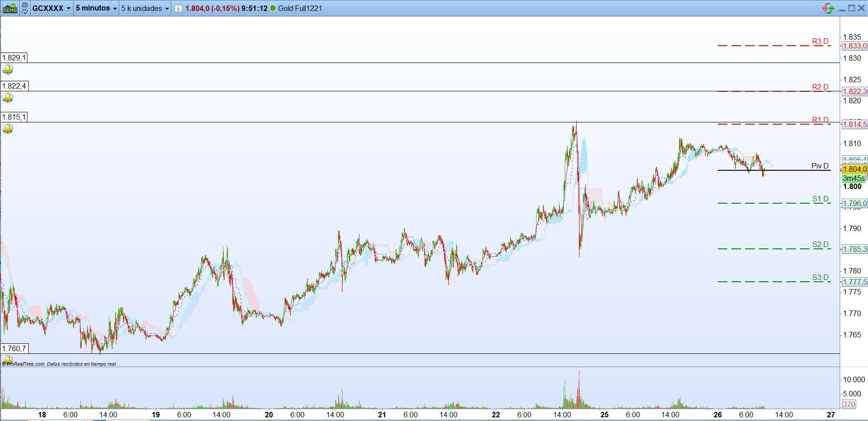Close the chart window
The height and width of the screenshot is (421, 868).
(861, 8)
